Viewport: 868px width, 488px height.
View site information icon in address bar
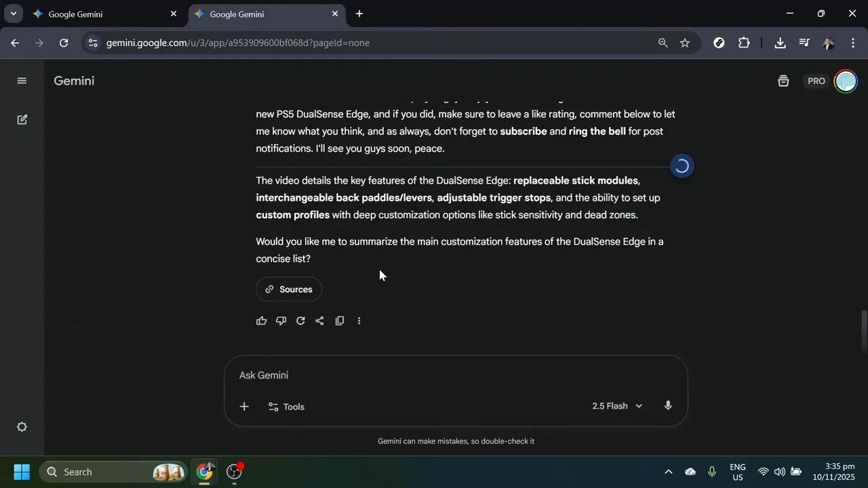(x=93, y=43)
